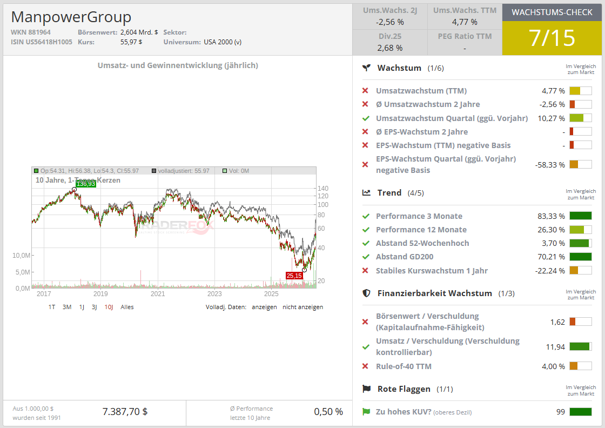
Task: Click red X next to EPS-Wachstum Quartal
Action: coord(365,164)
